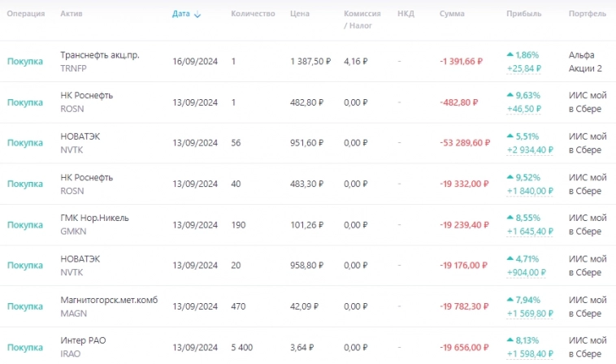Select the ГМК Нор.Никель asset name

(x=94, y=218)
